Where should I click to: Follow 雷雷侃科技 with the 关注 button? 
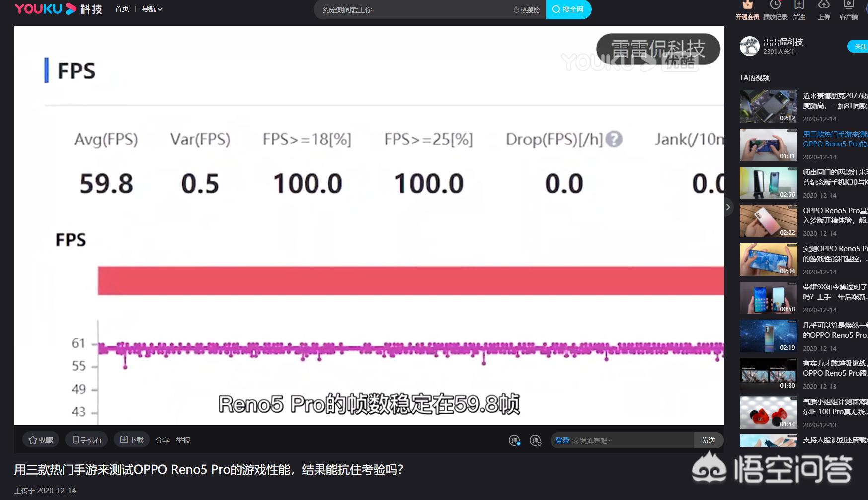(x=859, y=46)
